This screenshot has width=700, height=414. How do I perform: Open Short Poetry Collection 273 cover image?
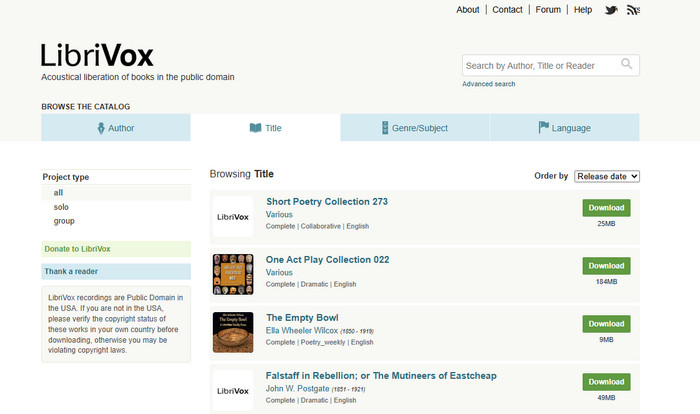(x=233, y=216)
